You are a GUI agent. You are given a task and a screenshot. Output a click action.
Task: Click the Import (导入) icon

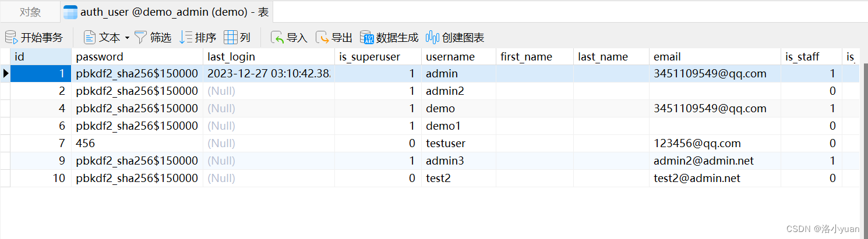point(278,38)
